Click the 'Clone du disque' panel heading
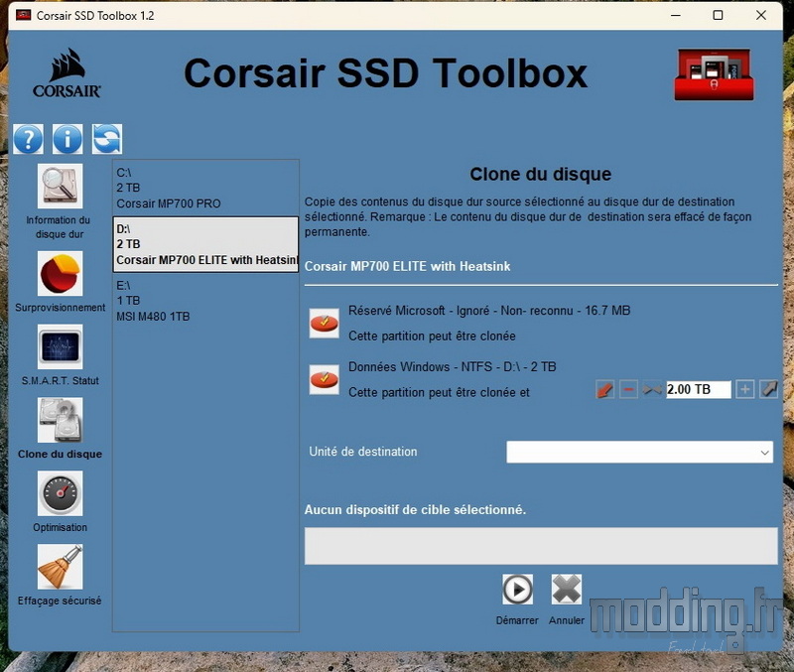The width and height of the screenshot is (794, 672). pyautogui.click(x=540, y=174)
